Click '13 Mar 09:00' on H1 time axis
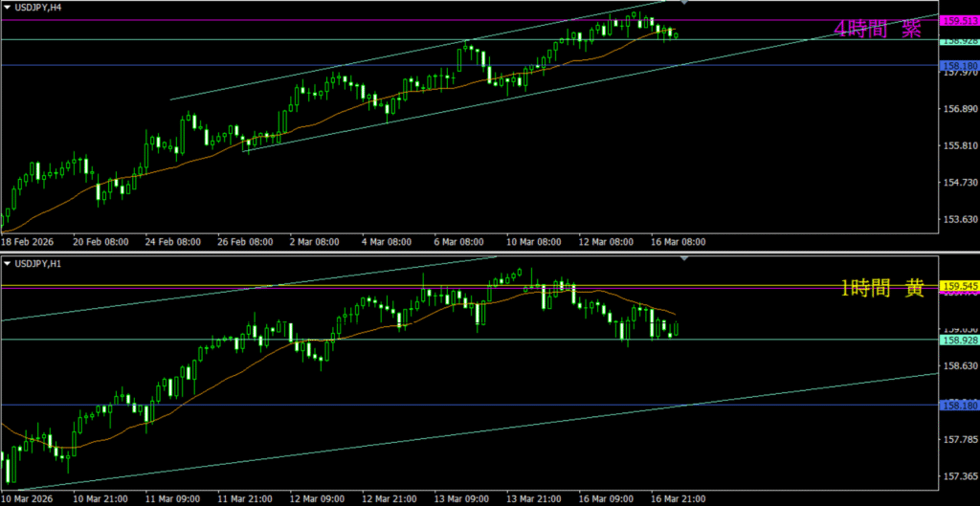The image size is (980, 506). pyautogui.click(x=460, y=498)
